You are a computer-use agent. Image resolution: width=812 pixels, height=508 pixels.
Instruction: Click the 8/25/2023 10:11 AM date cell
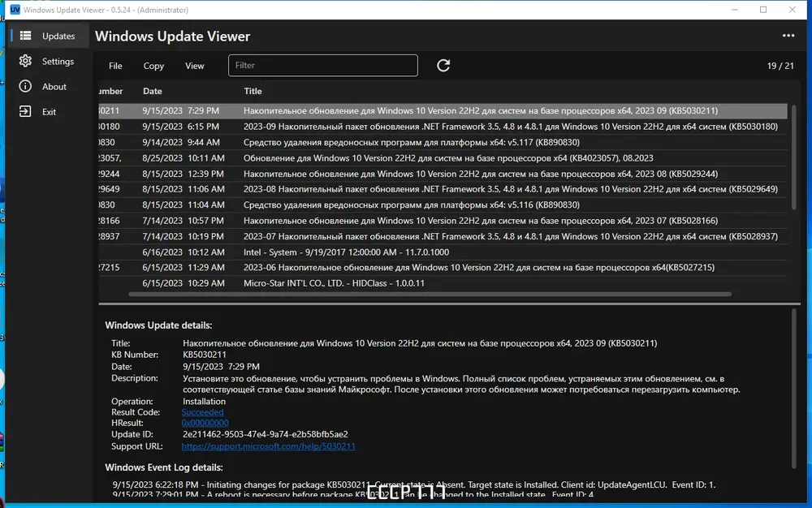pyautogui.click(x=184, y=157)
